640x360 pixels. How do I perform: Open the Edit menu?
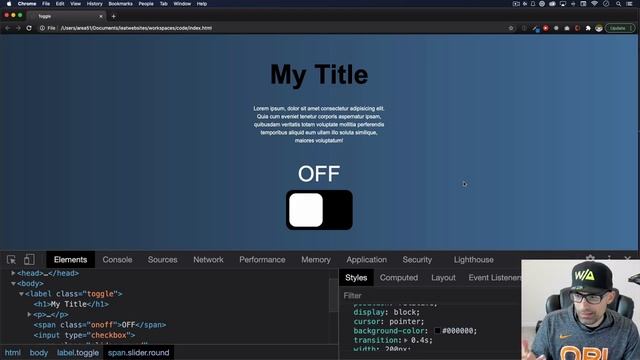tap(60, 4)
